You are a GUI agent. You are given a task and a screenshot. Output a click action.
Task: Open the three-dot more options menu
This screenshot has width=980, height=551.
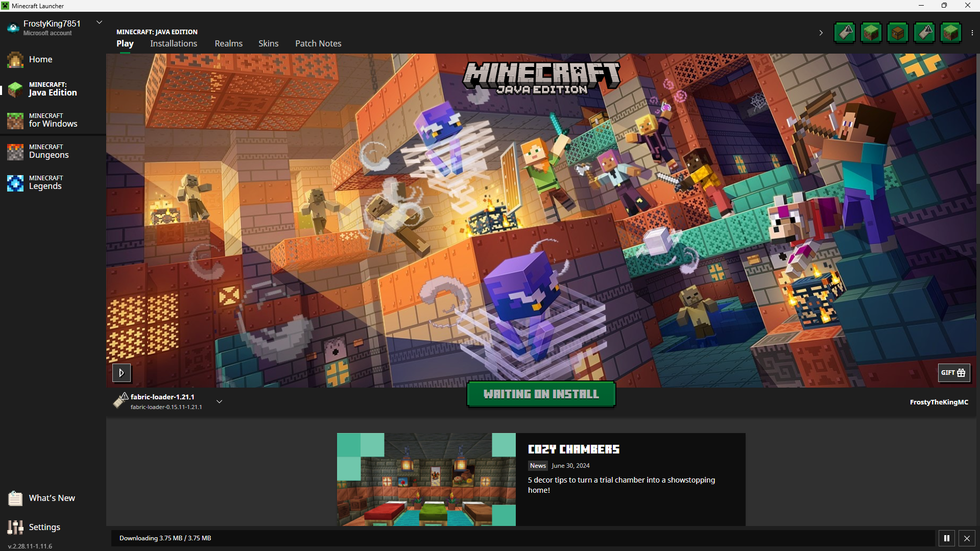pos(972,33)
